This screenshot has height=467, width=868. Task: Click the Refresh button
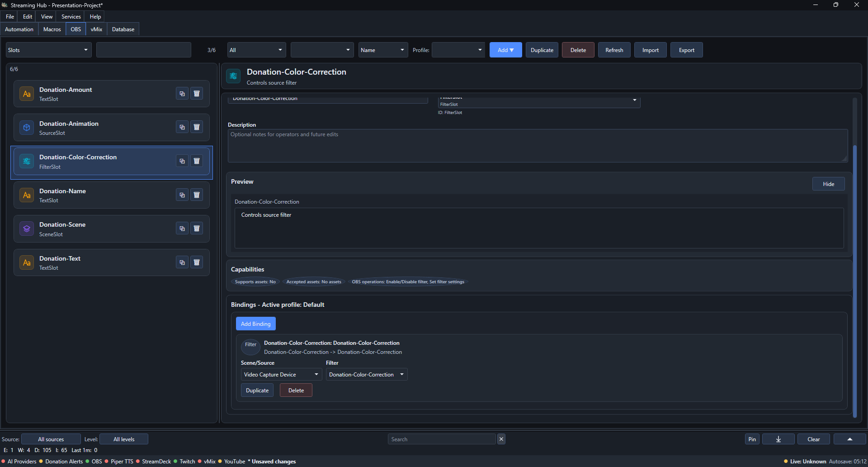click(614, 50)
